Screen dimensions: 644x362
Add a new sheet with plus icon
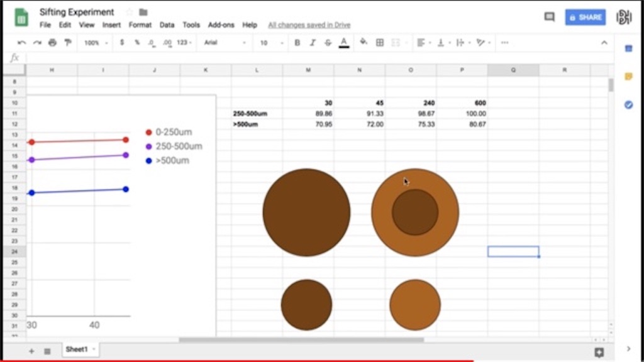pos(31,351)
